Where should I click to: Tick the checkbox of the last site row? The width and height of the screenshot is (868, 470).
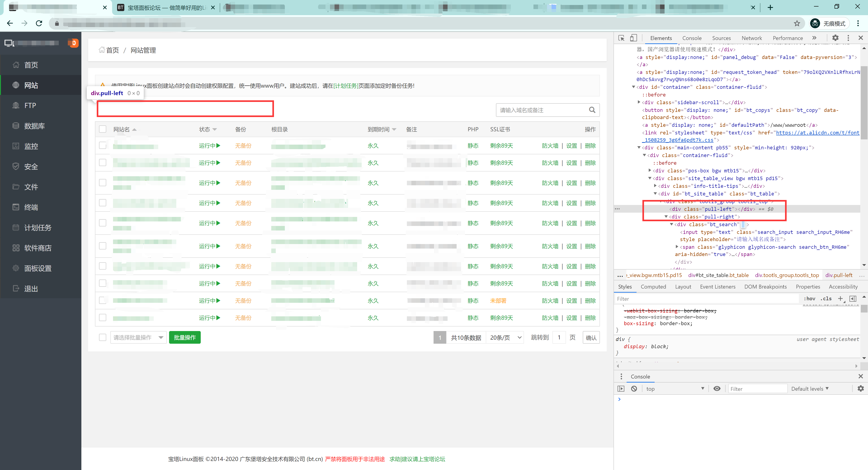(102, 317)
